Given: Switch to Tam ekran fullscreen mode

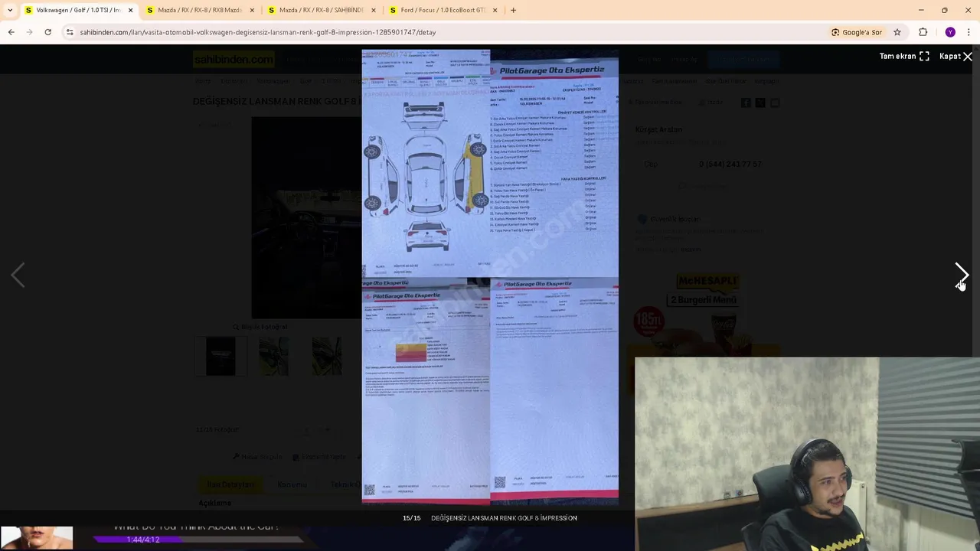Looking at the screenshot, I should [x=904, y=56].
